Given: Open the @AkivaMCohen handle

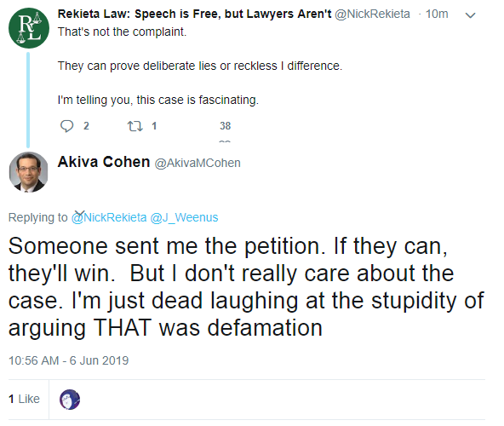Looking at the screenshot, I should [198, 163].
